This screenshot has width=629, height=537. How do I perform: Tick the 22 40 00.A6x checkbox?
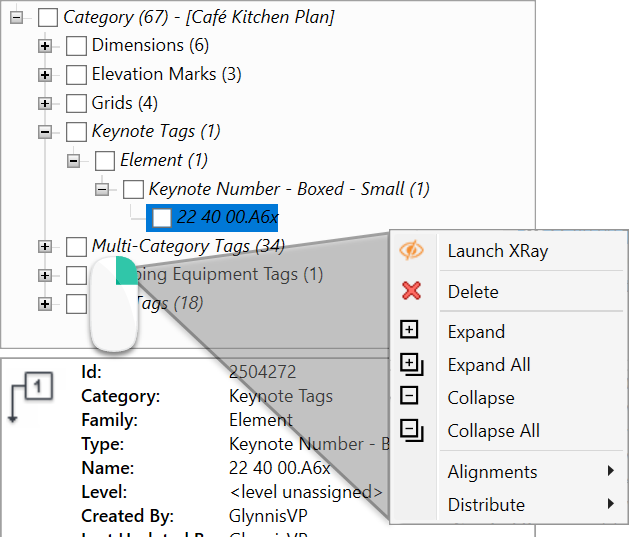[162, 218]
